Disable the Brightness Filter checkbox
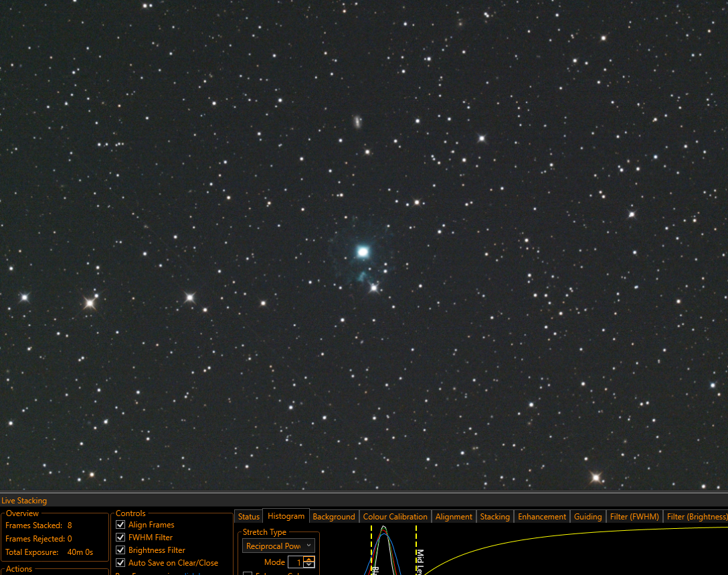Image resolution: width=728 pixels, height=575 pixels. point(120,550)
